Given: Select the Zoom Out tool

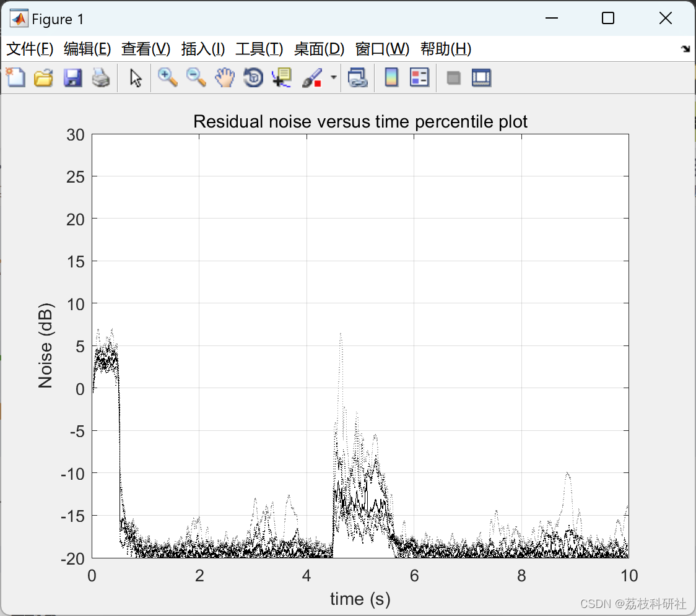Looking at the screenshot, I should pyautogui.click(x=196, y=77).
